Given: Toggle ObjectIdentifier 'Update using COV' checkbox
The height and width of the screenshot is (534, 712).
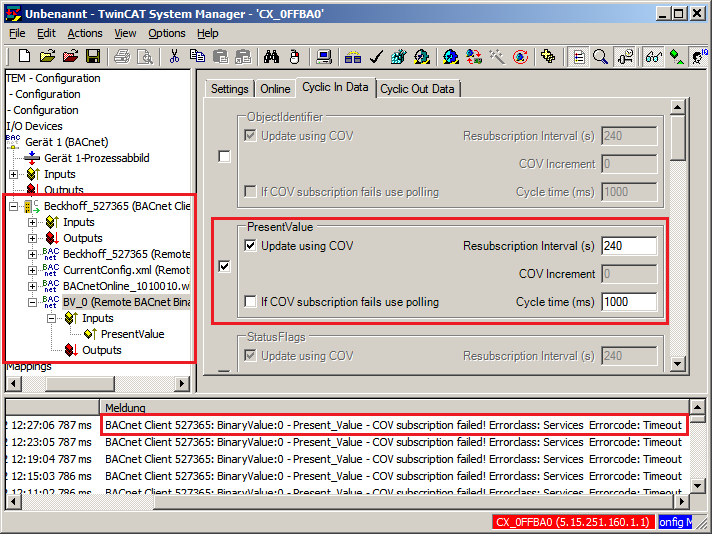Looking at the screenshot, I should (250, 135).
